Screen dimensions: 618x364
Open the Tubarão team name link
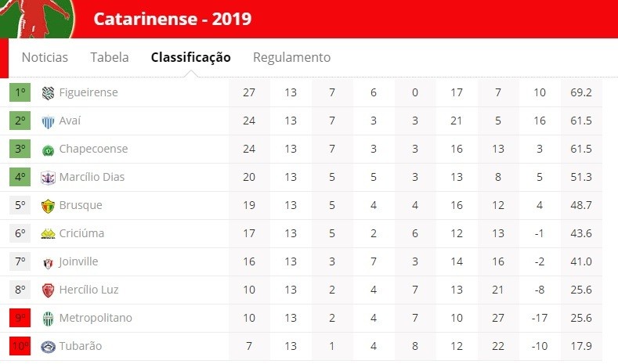[x=81, y=346]
